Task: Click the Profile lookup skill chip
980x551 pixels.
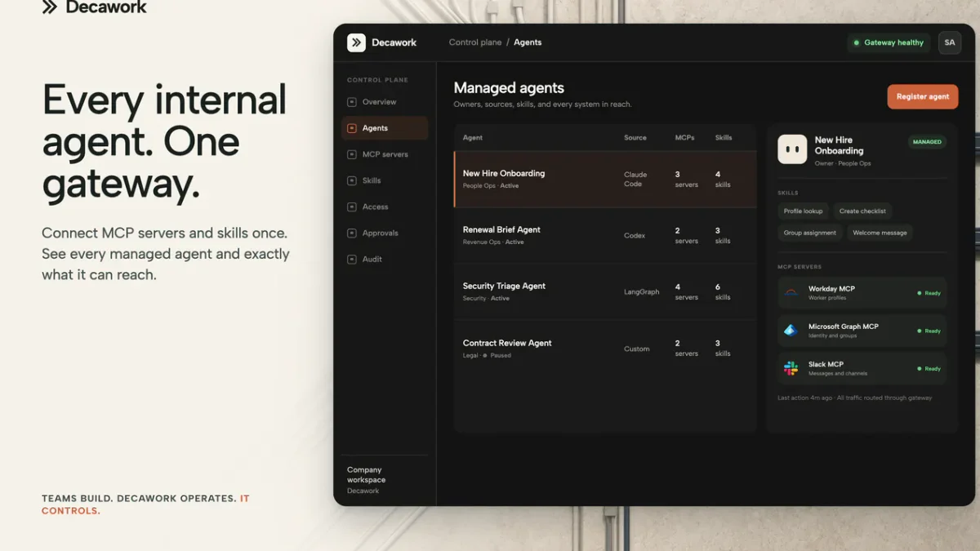Action: point(803,211)
